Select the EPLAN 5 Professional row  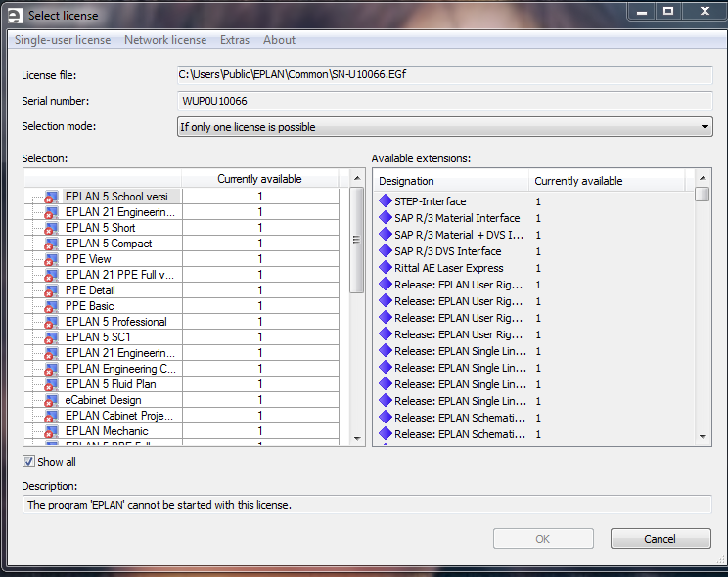(181, 322)
